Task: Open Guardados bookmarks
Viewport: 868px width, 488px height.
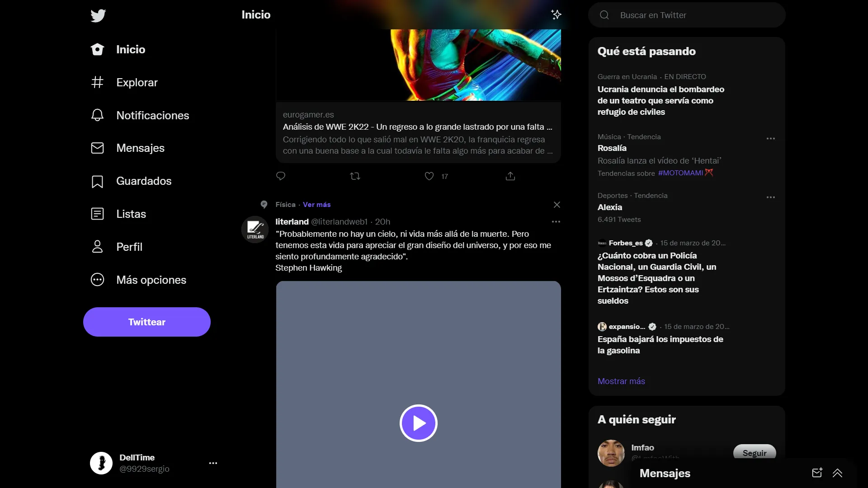Action: [x=144, y=181]
